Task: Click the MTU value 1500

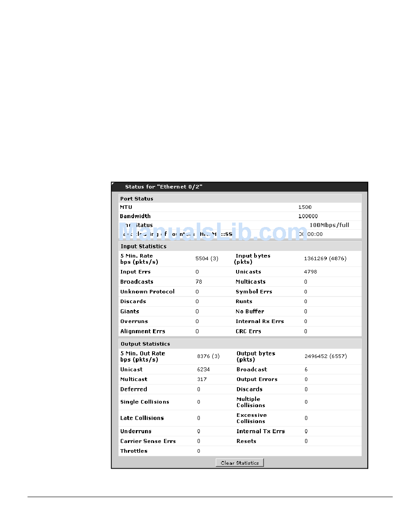Action: 305,207
